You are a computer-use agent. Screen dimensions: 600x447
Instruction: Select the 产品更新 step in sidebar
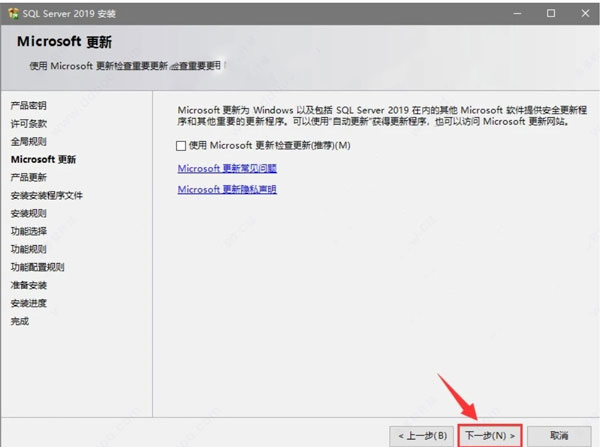(x=29, y=177)
